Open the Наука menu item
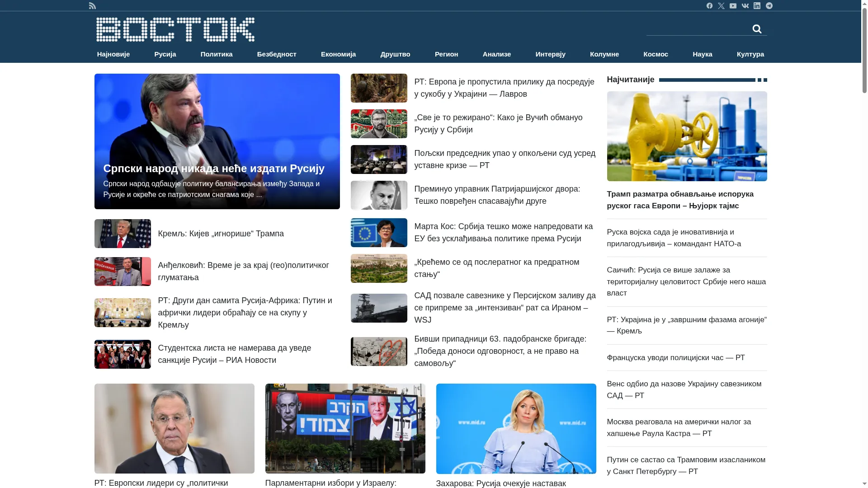The height and width of the screenshot is (488, 868). pyautogui.click(x=702, y=54)
